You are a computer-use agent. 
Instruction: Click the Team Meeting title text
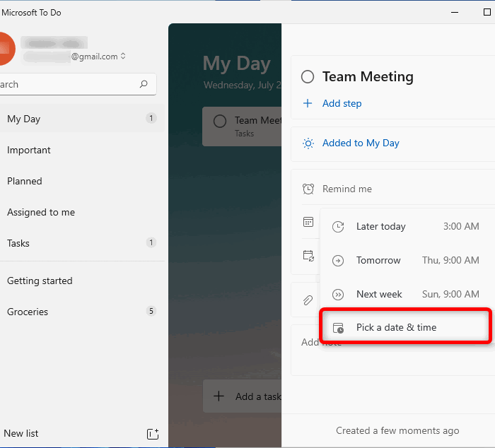(x=368, y=76)
